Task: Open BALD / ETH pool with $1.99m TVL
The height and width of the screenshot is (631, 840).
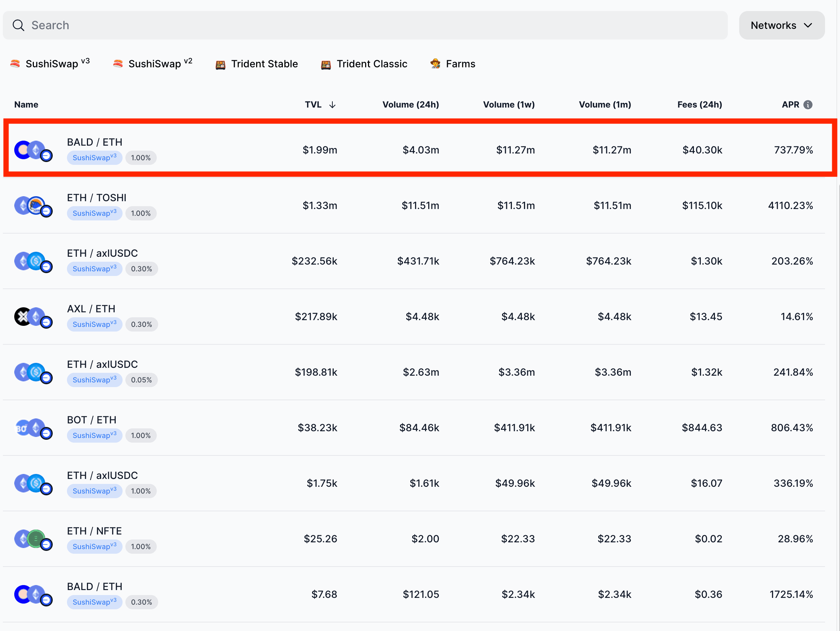Action: 414,150
